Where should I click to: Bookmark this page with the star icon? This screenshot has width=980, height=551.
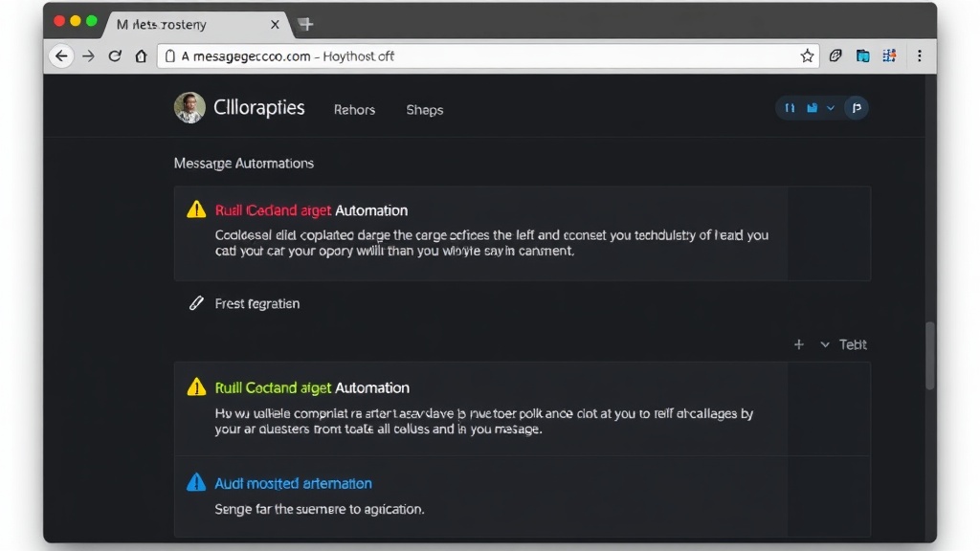807,56
